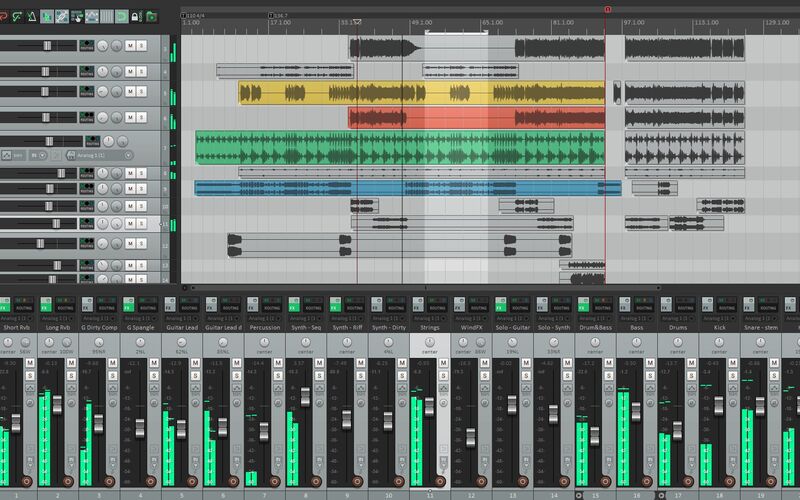Select the red media item in arrange

[477, 118]
